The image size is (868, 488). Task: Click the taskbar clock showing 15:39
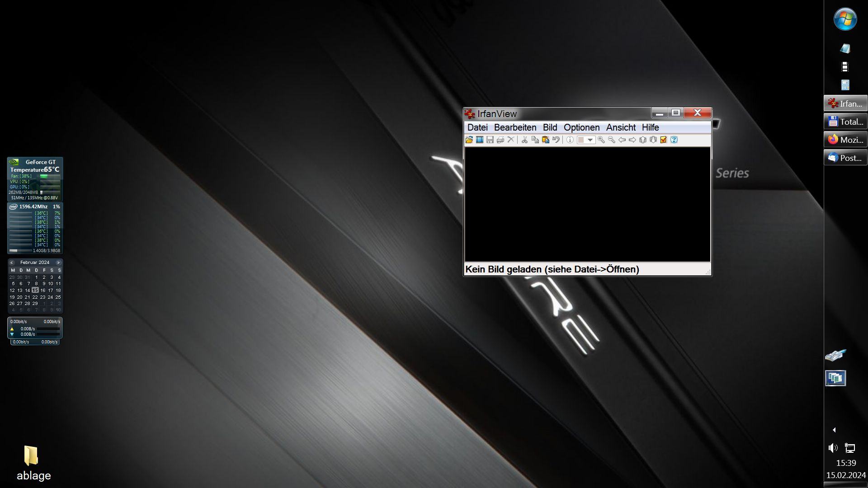coord(846,463)
